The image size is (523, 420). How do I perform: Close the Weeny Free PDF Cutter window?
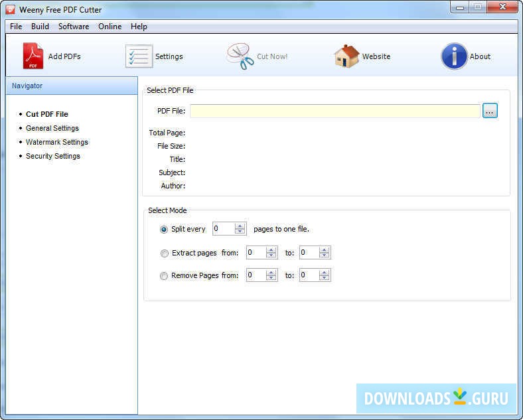tap(502, 7)
